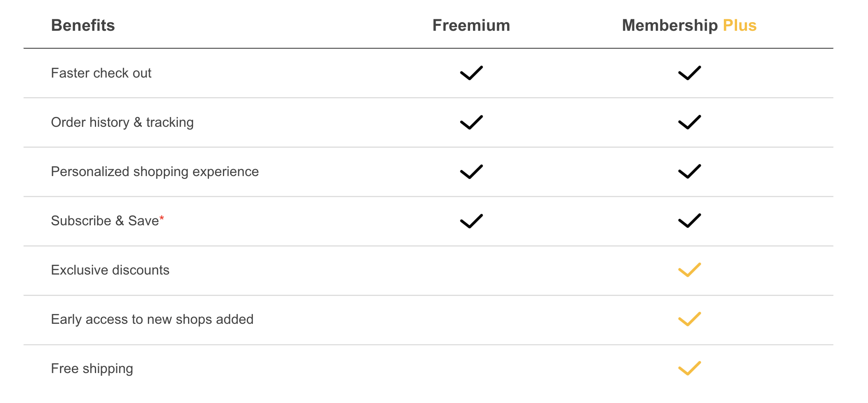
Task: Click the Faster check out label
Action: pos(101,73)
